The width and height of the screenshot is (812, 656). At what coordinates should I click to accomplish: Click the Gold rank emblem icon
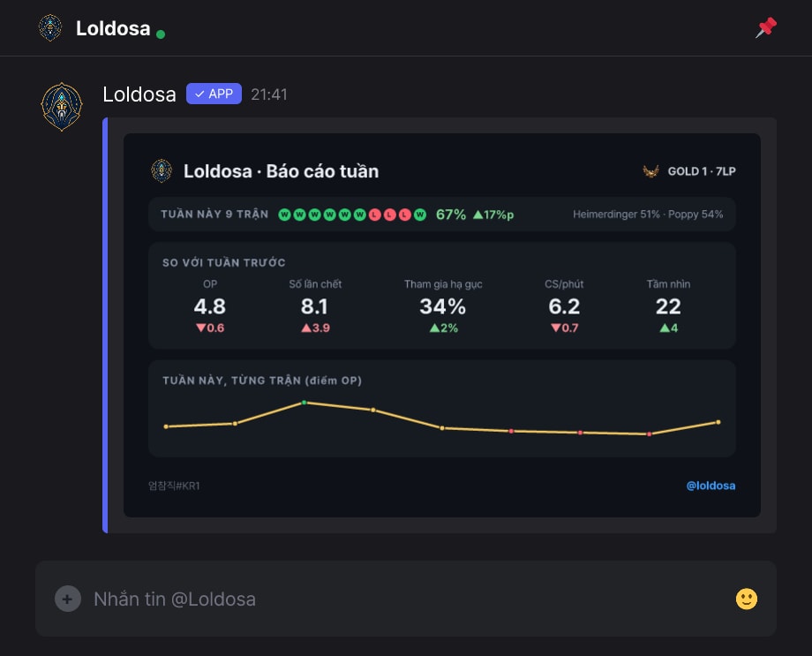(x=651, y=171)
